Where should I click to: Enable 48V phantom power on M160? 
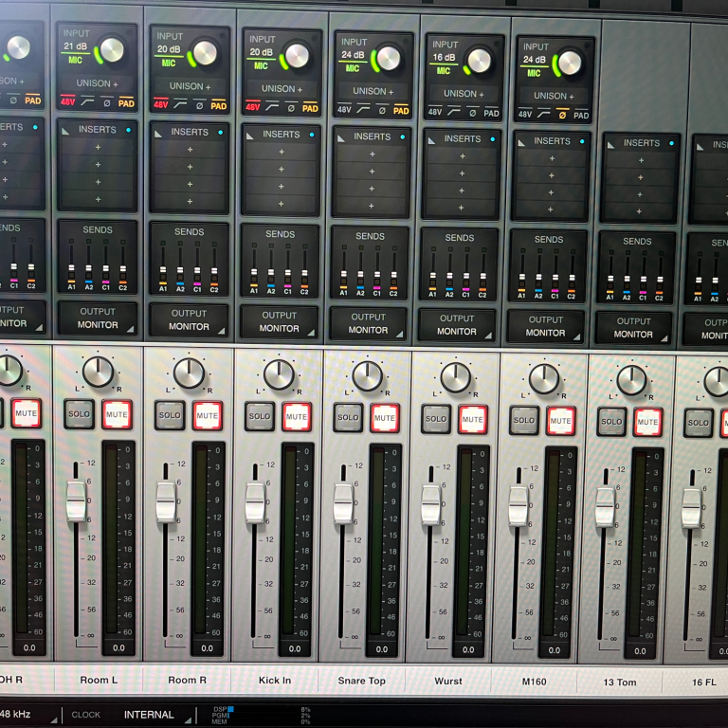[x=525, y=113]
